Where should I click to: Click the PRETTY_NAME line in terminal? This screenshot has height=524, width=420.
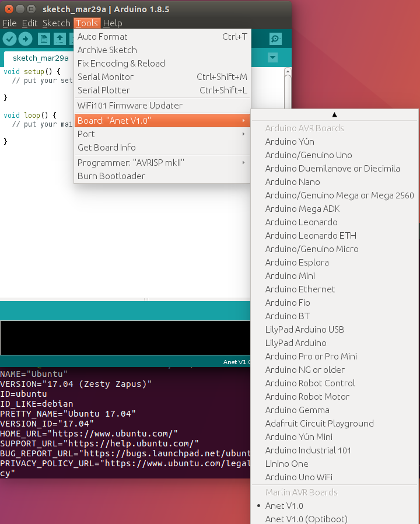point(68,414)
